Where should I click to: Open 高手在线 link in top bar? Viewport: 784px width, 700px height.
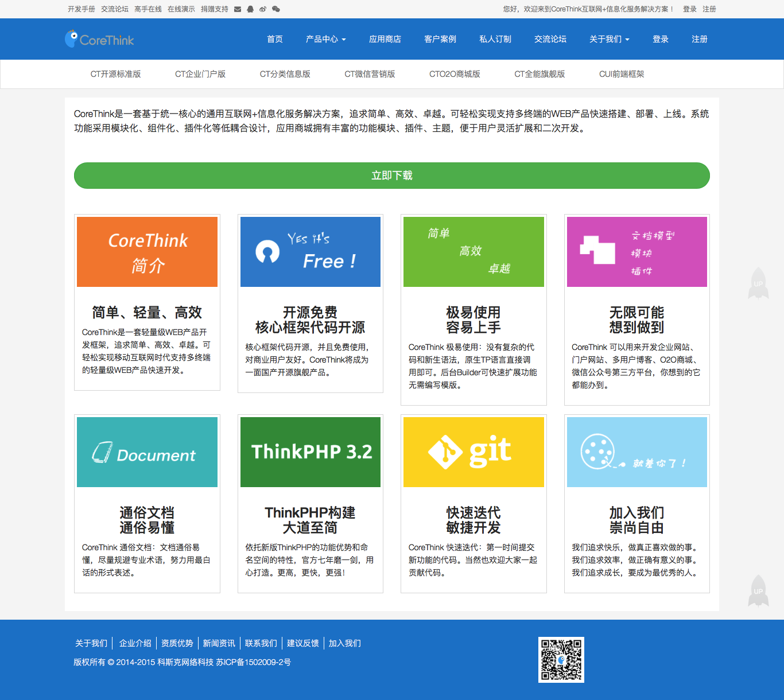click(x=148, y=9)
